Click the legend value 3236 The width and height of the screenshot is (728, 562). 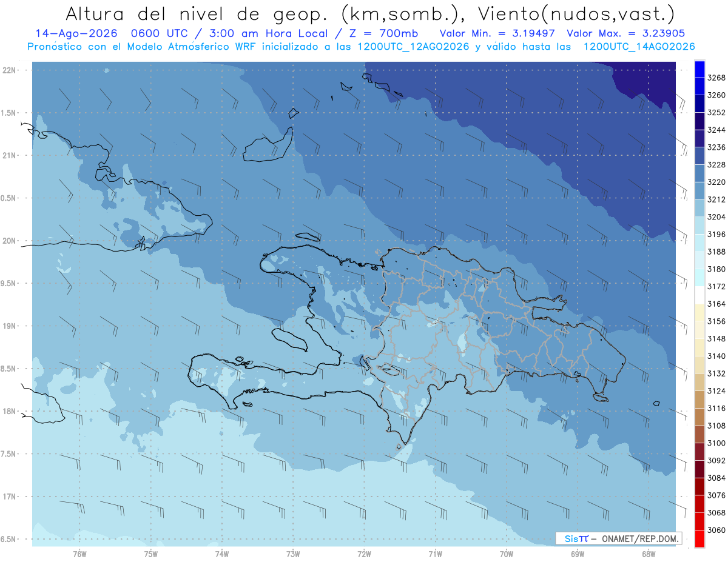[x=716, y=147]
